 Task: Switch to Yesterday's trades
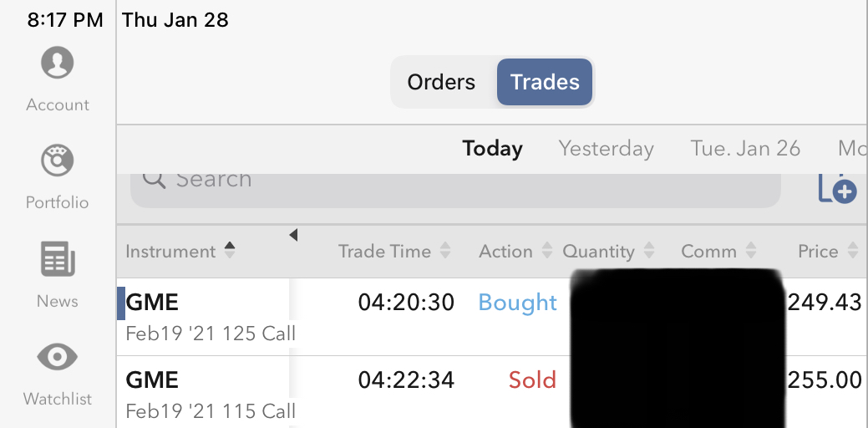[x=606, y=149]
